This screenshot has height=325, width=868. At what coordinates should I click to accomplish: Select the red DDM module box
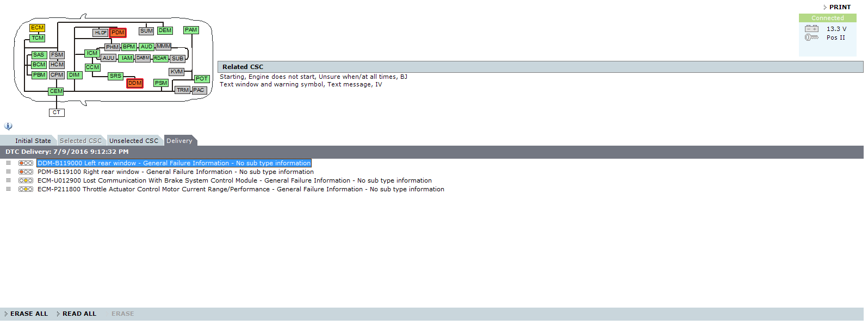coord(135,83)
